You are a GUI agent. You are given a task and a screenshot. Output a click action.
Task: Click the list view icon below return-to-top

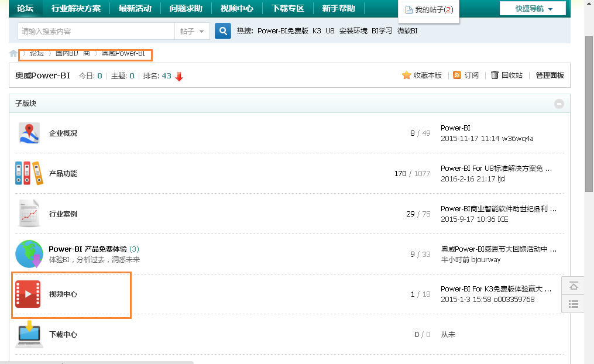[x=574, y=304]
